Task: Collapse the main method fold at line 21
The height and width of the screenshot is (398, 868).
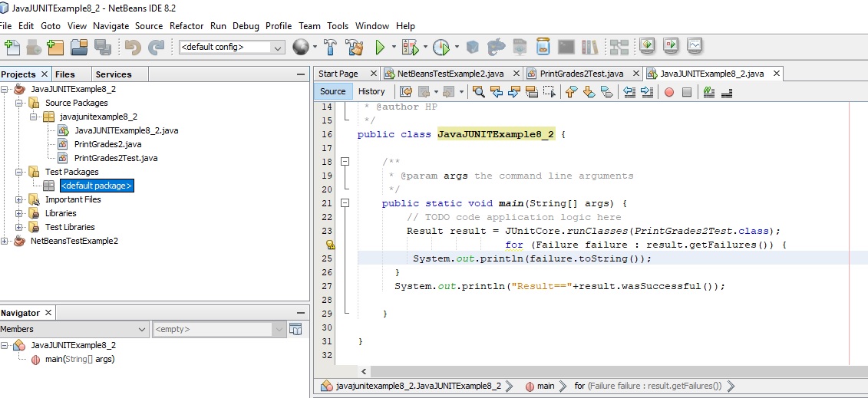Action: (345, 203)
